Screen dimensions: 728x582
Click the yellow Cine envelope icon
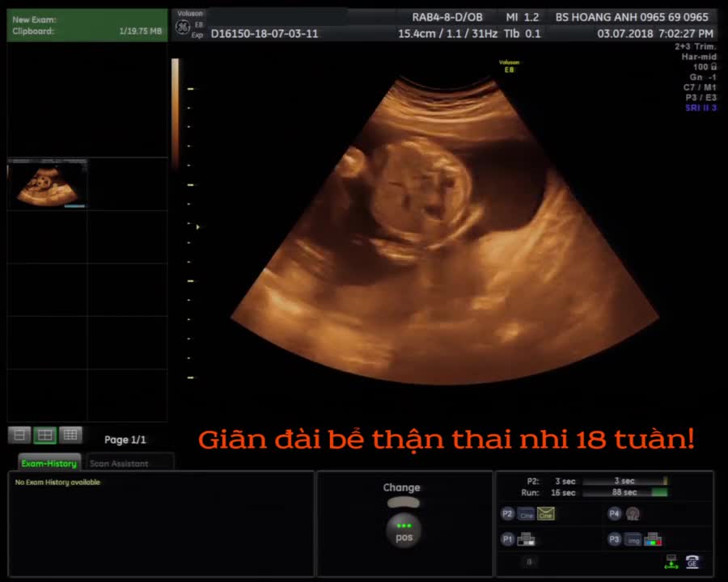coord(546,513)
